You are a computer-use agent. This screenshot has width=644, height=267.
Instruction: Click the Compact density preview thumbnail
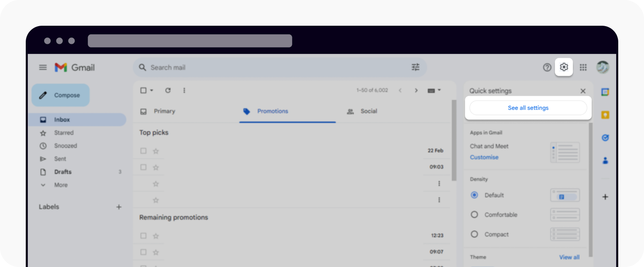coord(565,234)
